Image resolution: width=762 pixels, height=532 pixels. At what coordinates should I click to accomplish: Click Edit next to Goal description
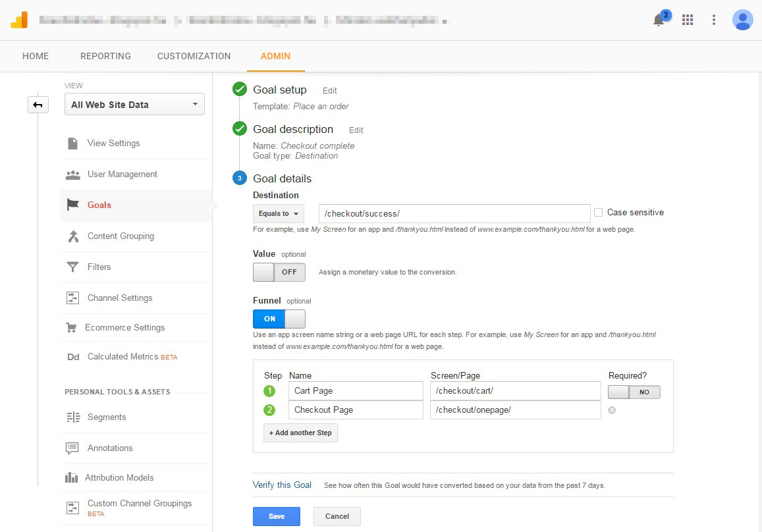pyautogui.click(x=356, y=130)
